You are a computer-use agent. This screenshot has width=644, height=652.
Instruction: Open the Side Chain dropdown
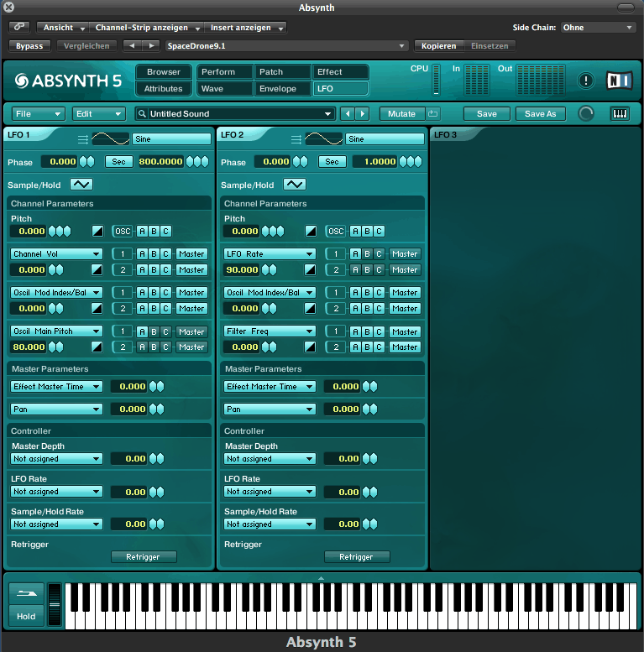598,28
